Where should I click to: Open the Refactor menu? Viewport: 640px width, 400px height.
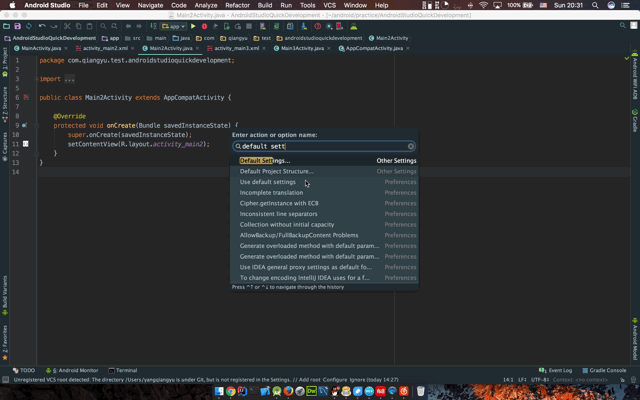[x=237, y=5]
